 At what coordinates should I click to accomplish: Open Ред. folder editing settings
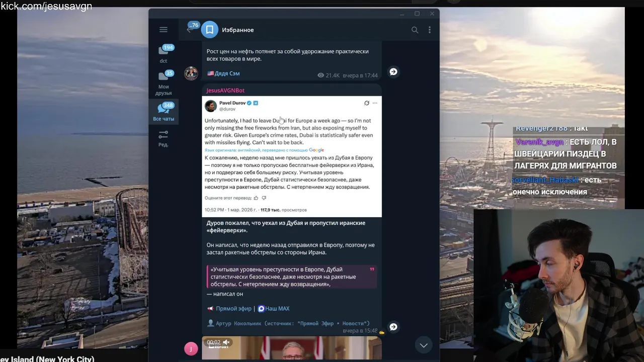164,138
